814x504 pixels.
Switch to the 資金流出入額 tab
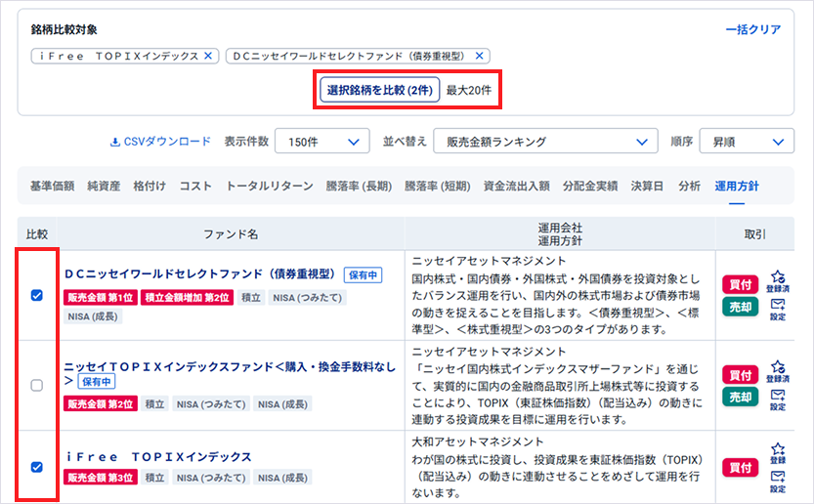[x=517, y=186]
